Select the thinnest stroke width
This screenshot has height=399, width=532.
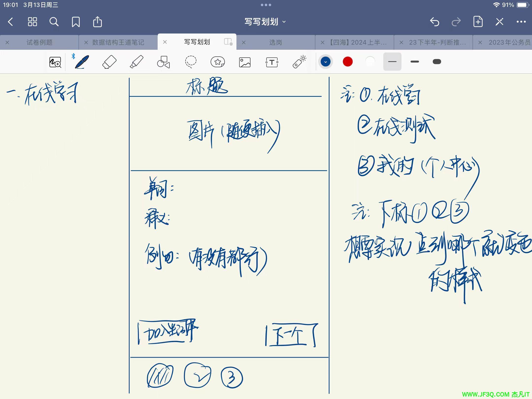point(392,62)
